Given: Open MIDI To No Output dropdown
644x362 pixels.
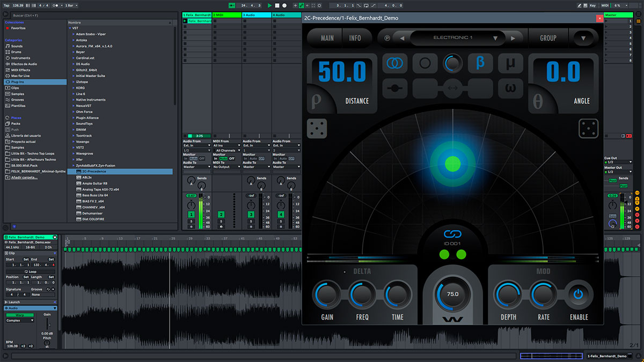Looking at the screenshot, I should [x=227, y=167].
